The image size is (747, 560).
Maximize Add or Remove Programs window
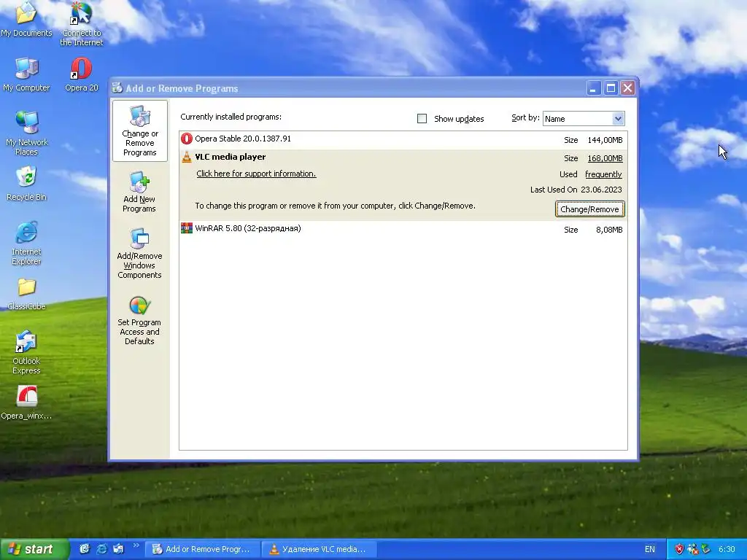[611, 88]
